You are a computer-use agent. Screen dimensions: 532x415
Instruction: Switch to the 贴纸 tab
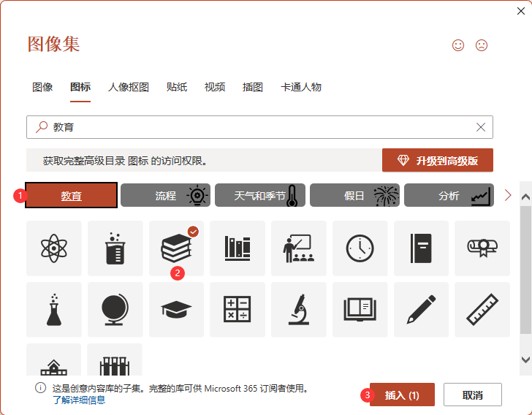177,87
